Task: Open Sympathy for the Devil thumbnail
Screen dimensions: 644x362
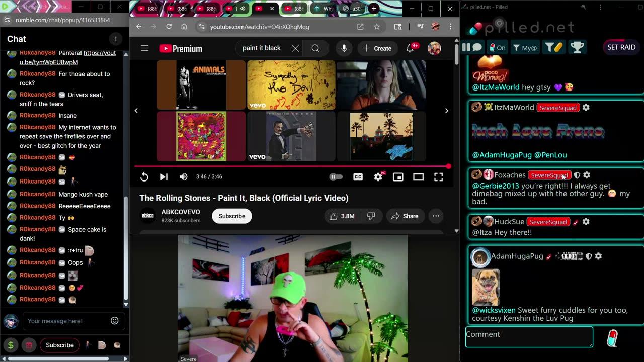Action: pos(291,85)
